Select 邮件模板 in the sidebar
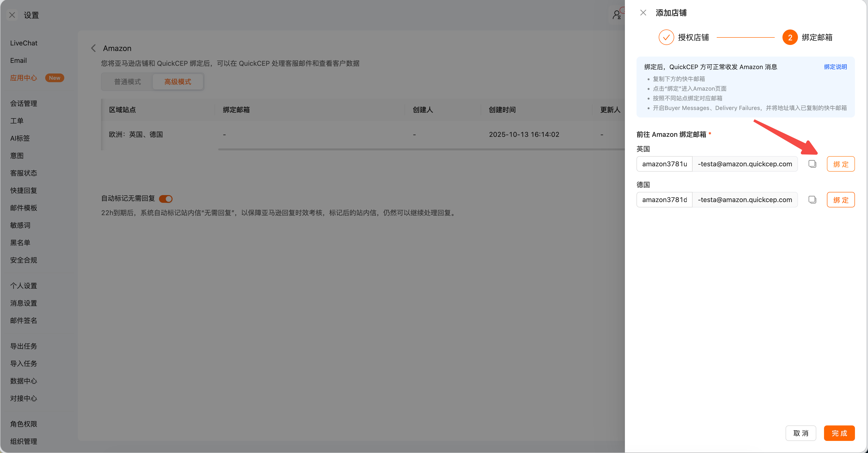 (24, 208)
